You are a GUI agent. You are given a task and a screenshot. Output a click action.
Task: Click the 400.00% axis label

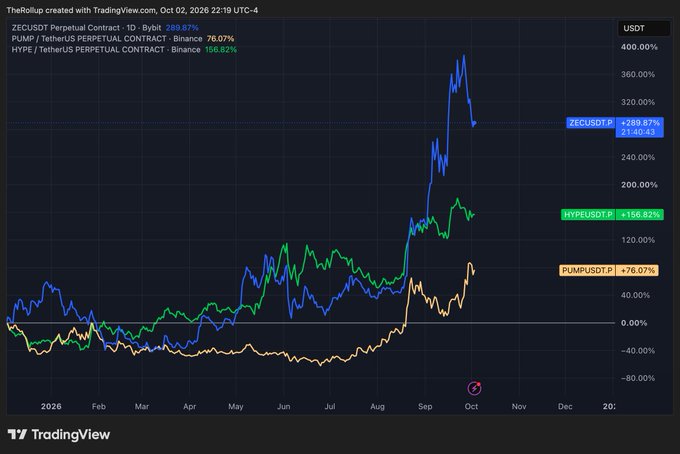pos(639,47)
